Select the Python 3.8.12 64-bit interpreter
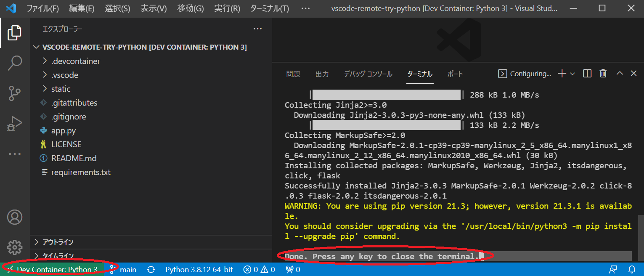 coord(199,270)
